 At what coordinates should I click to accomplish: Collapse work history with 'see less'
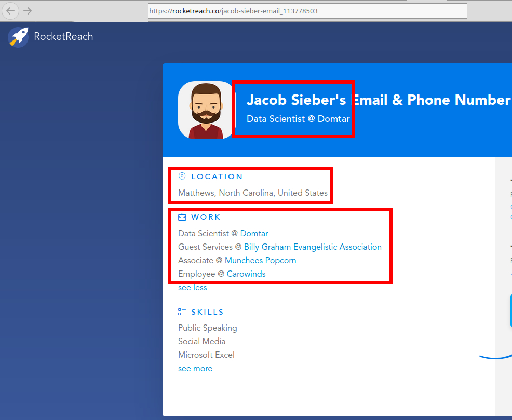point(192,288)
